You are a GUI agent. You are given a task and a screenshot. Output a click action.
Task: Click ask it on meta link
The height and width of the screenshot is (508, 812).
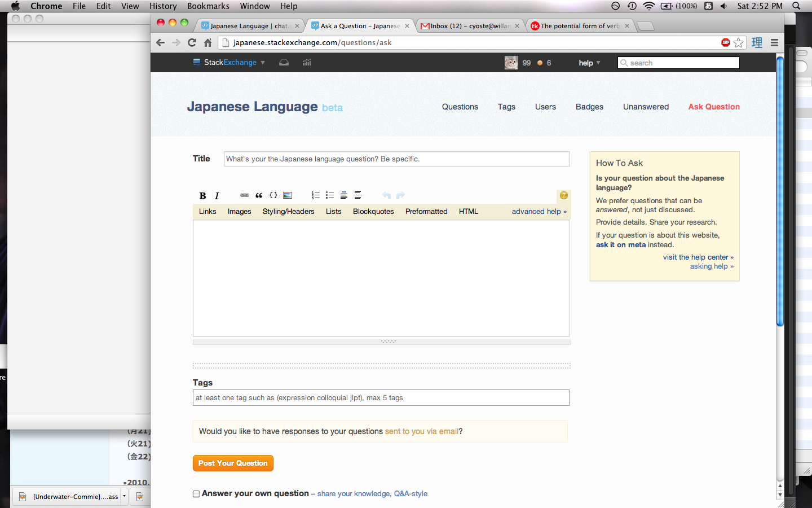pos(621,244)
